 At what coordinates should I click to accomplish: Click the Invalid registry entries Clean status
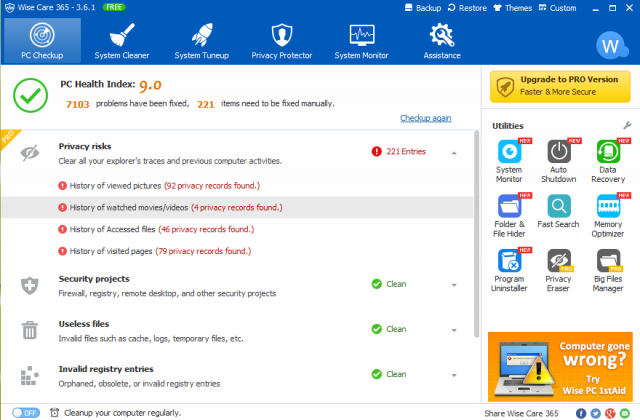tap(396, 374)
